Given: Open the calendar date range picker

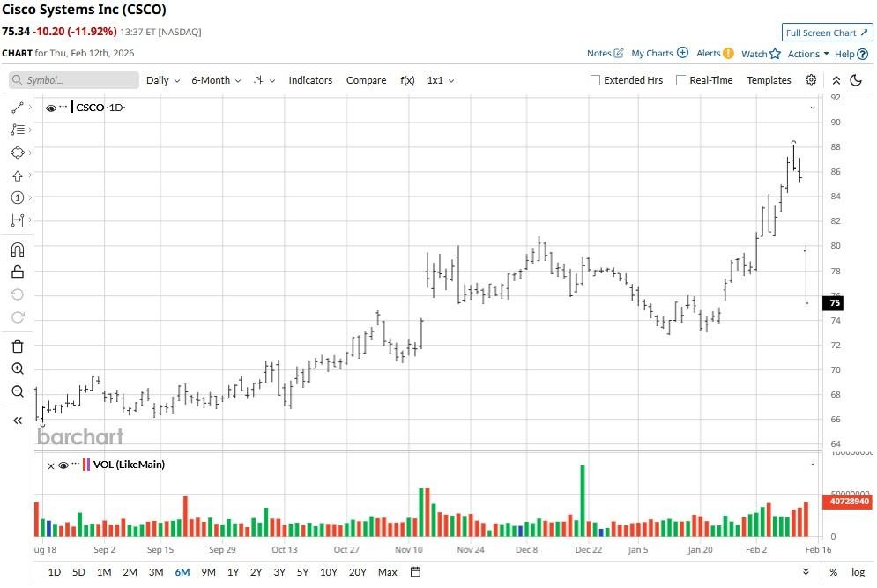Looking at the screenshot, I should coord(415,572).
